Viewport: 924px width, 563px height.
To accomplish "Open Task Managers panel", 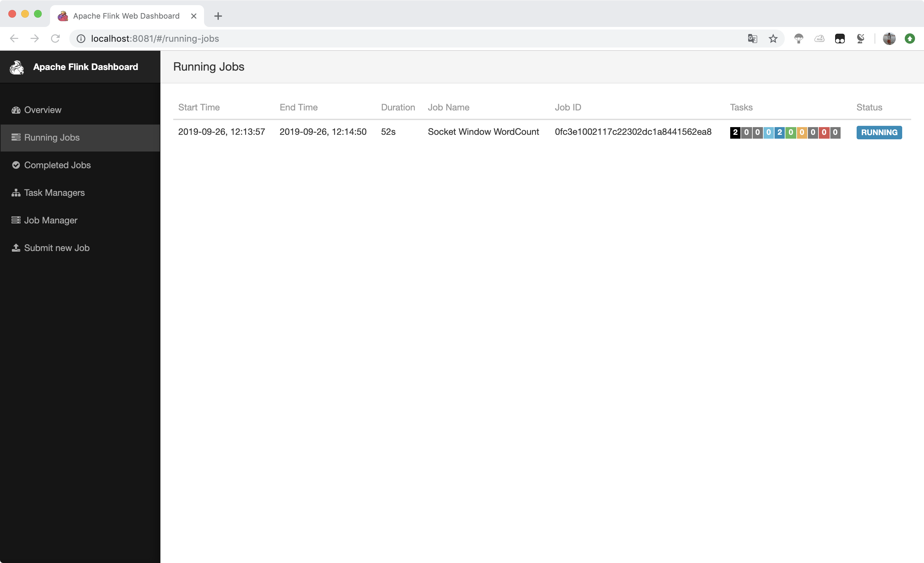I will pos(54,192).
